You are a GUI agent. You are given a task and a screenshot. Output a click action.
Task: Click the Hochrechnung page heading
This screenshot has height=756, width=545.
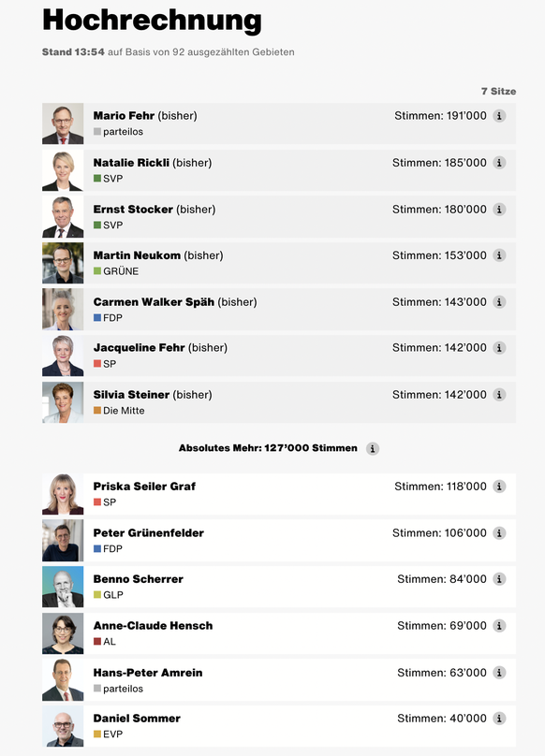[x=152, y=21]
